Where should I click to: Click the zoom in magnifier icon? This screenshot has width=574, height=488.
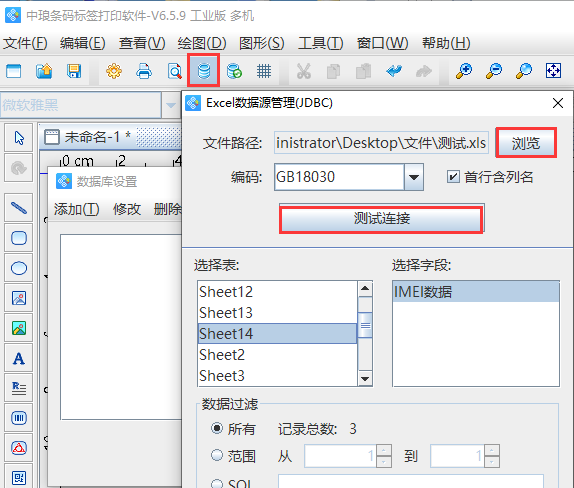point(463,71)
